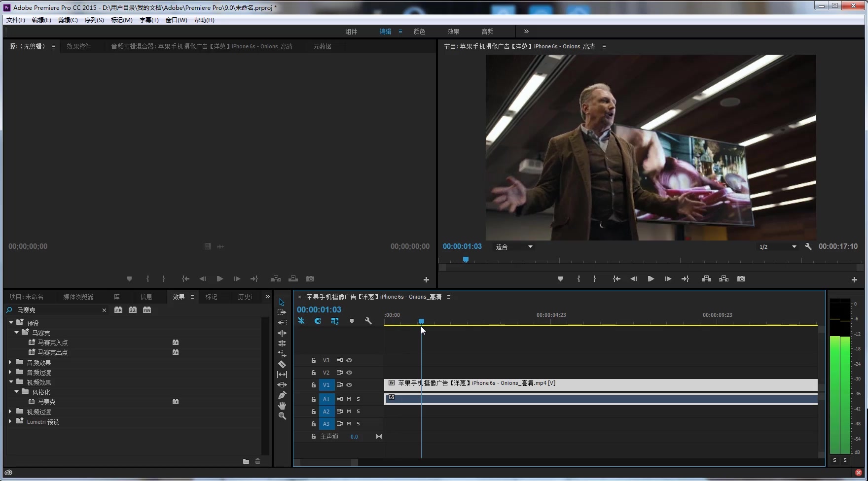This screenshot has width=868, height=481.
Task: Toggle V1 track visibility eye
Action: point(349,385)
